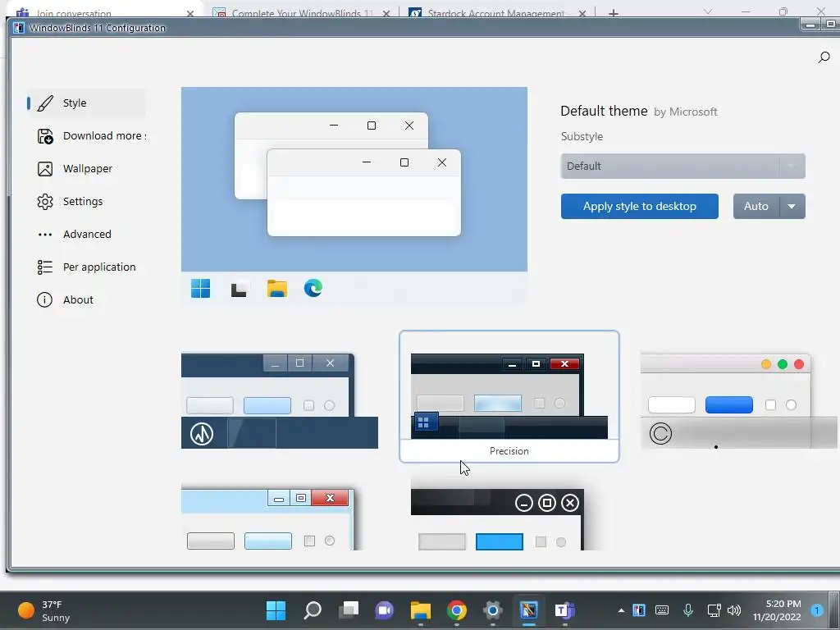Click the network tray icon
The width and height of the screenshot is (840, 630).
point(714,610)
